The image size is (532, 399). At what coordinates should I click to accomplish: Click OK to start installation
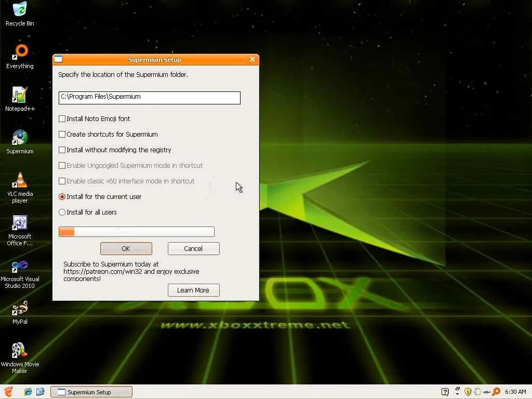coord(126,249)
